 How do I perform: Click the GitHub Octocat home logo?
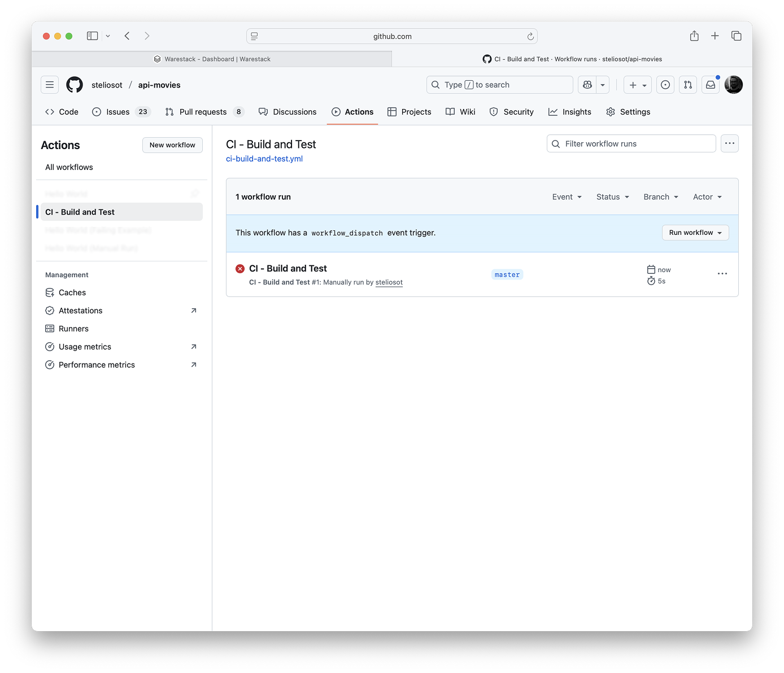pos(75,85)
